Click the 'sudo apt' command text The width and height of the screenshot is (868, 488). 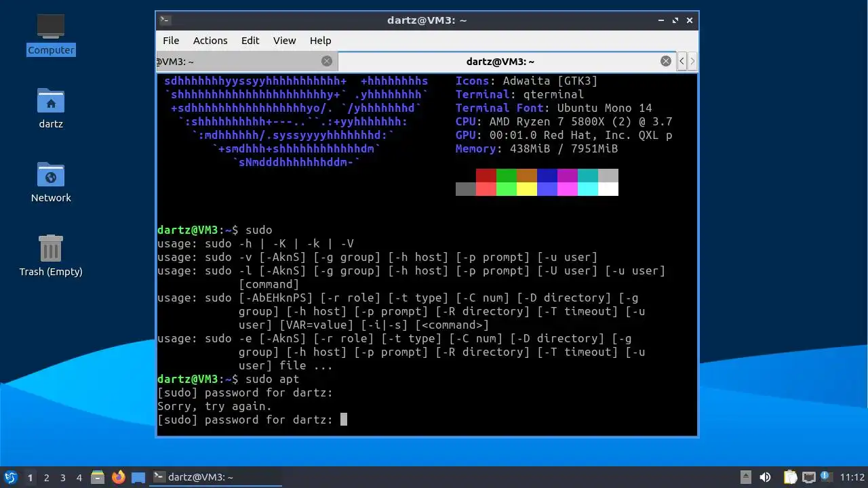click(x=273, y=379)
